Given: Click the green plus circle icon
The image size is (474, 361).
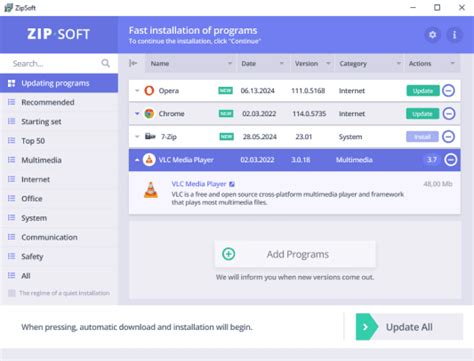Looking at the screenshot, I should 229,254.
